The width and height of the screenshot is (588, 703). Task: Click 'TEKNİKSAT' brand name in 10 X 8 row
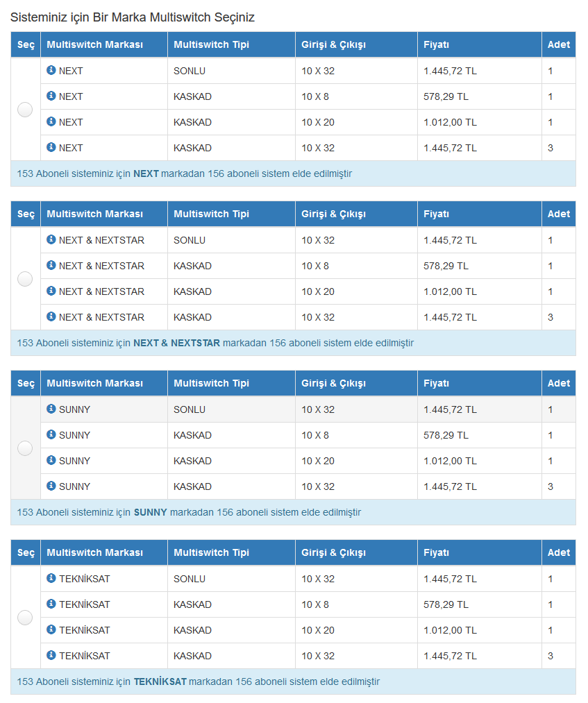click(84, 604)
